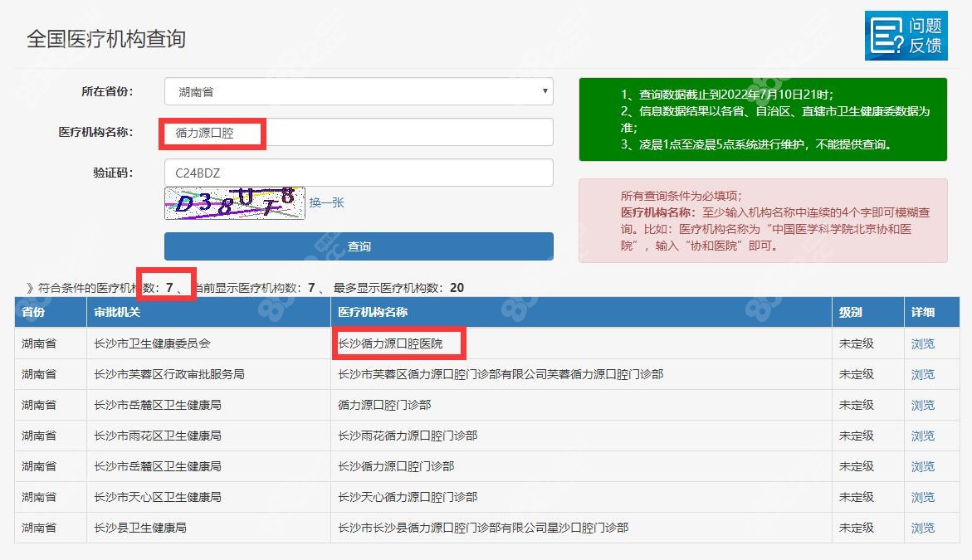Viewport: 972px width, 560px height.
Task: Click the 级别 column header
Action: click(x=868, y=312)
